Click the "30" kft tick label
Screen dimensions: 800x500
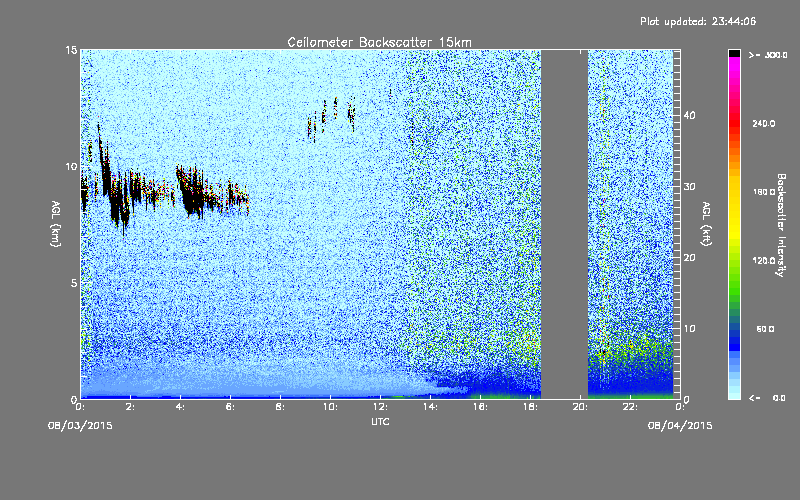pos(689,186)
